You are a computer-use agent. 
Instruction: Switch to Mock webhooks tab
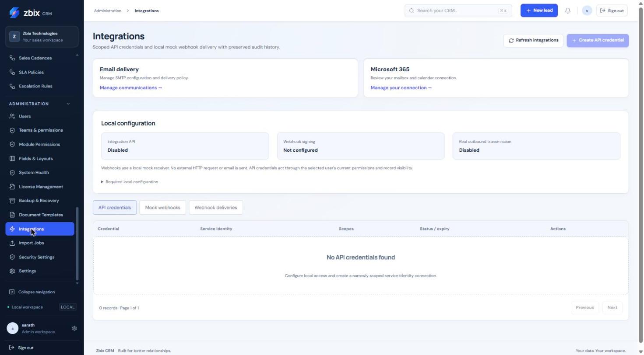pyautogui.click(x=162, y=208)
